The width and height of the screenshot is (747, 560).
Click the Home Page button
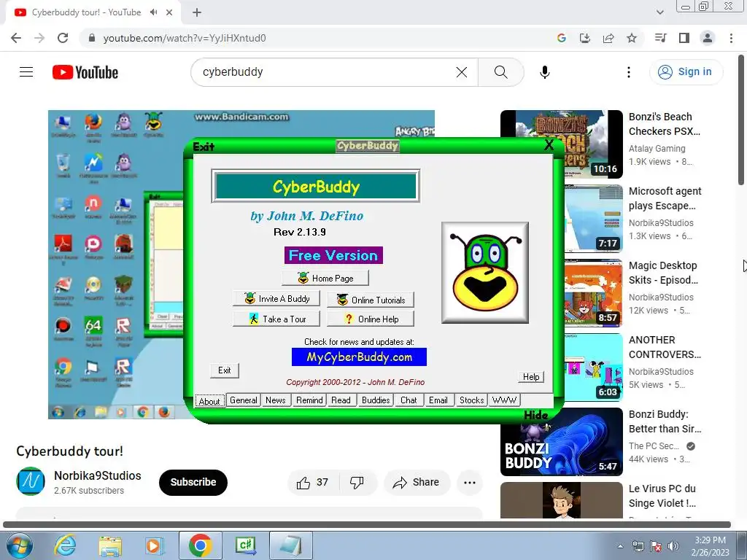point(325,278)
